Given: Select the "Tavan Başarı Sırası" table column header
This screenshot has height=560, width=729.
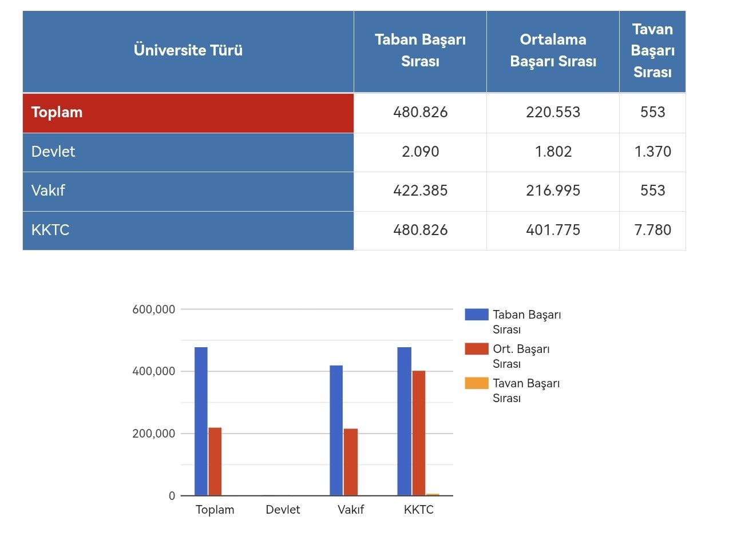Looking at the screenshot, I should 652,51.
